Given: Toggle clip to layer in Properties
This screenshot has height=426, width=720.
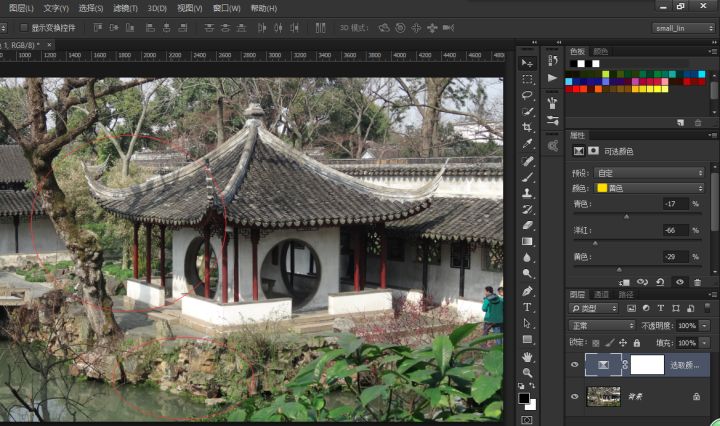Looking at the screenshot, I should (624, 282).
